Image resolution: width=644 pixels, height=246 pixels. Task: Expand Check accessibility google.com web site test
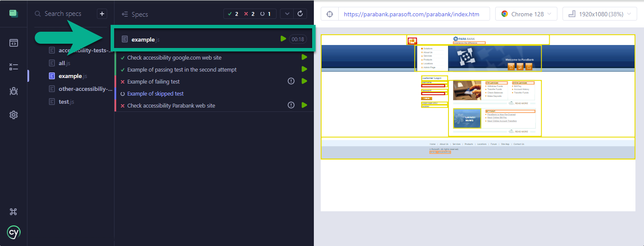(x=175, y=57)
